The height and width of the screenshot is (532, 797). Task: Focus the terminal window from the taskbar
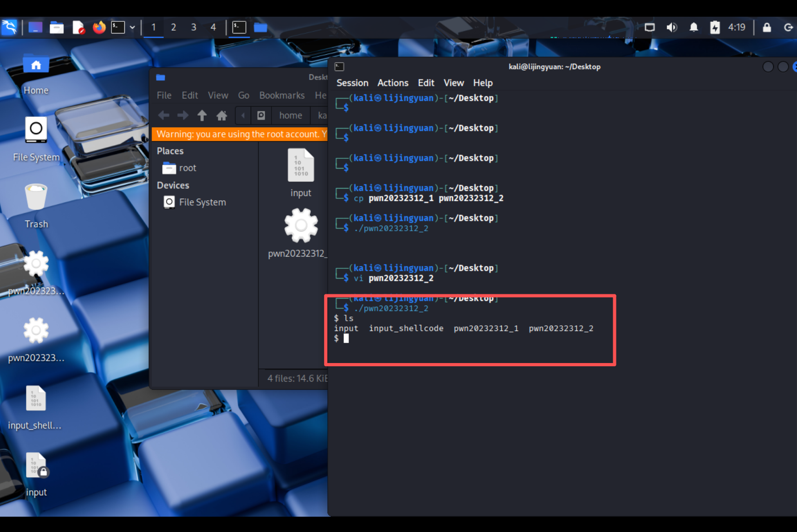239,27
